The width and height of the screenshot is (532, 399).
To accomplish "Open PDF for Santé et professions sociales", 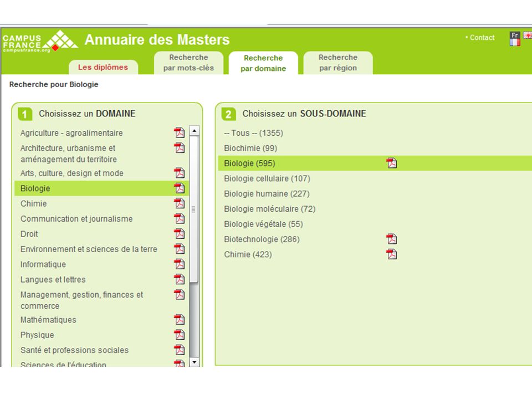I will [179, 350].
